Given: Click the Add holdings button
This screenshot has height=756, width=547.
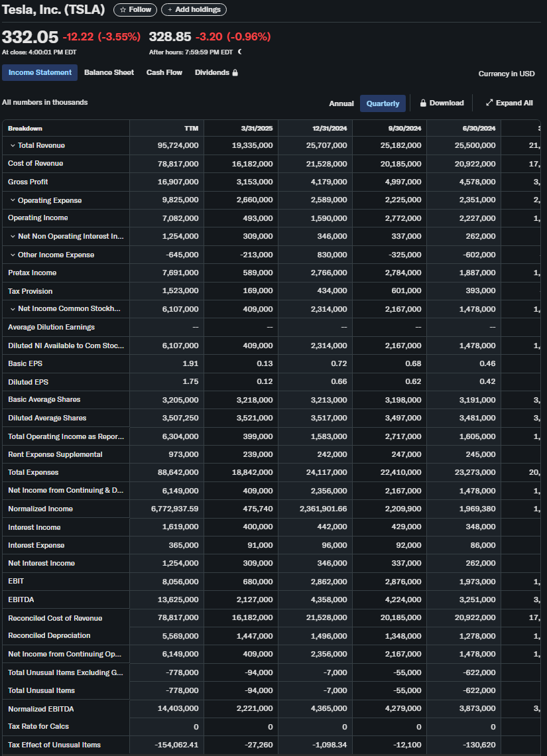Looking at the screenshot, I should (194, 10).
